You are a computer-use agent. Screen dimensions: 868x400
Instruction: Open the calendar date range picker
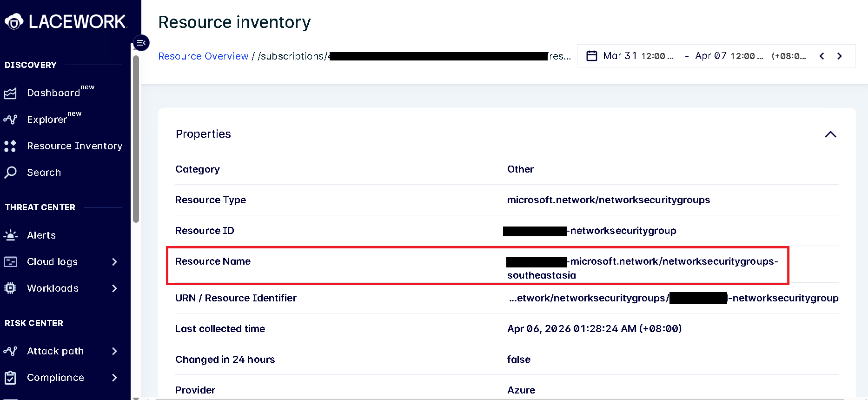(x=591, y=56)
